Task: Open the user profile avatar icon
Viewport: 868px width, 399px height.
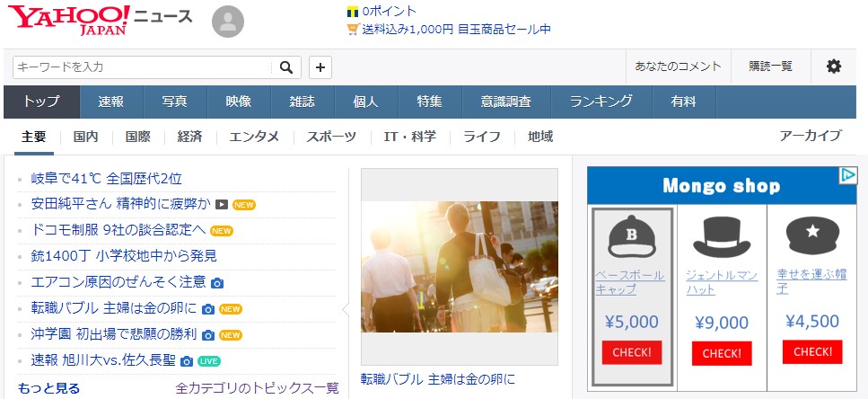Action: [x=227, y=22]
